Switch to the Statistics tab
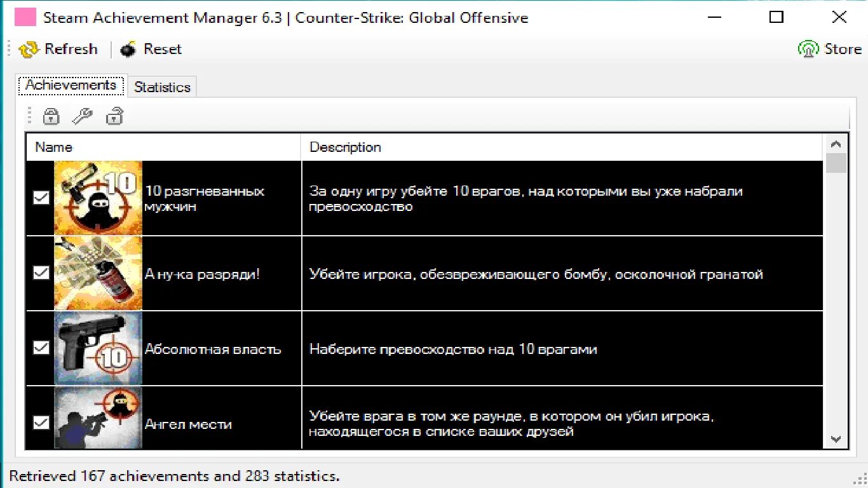Viewport: 868px width, 488px height. (x=162, y=87)
